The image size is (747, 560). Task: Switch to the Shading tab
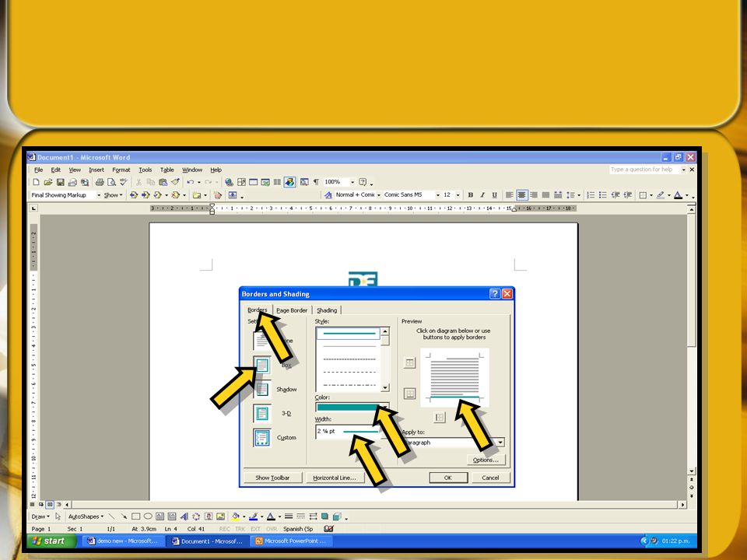tap(327, 310)
